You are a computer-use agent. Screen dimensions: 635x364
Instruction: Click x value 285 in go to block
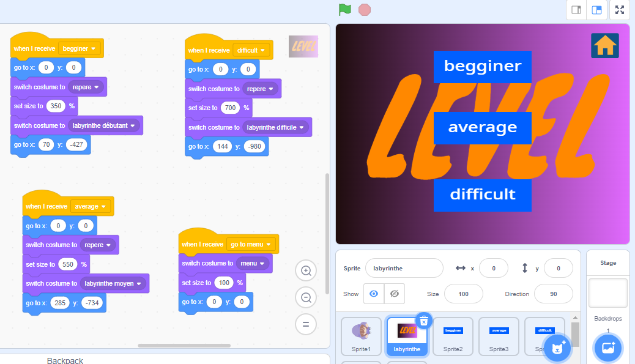(60, 303)
